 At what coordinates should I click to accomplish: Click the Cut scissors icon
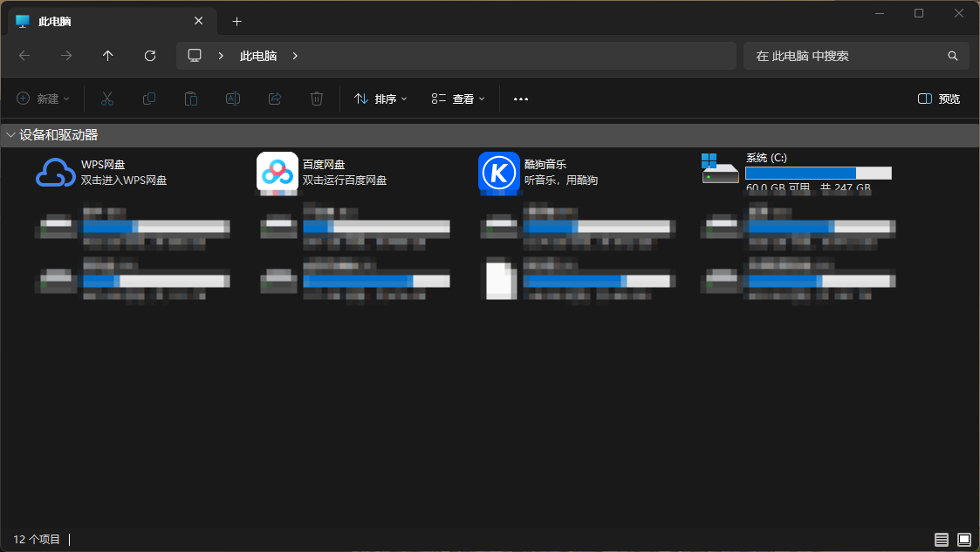coord(107,99)
